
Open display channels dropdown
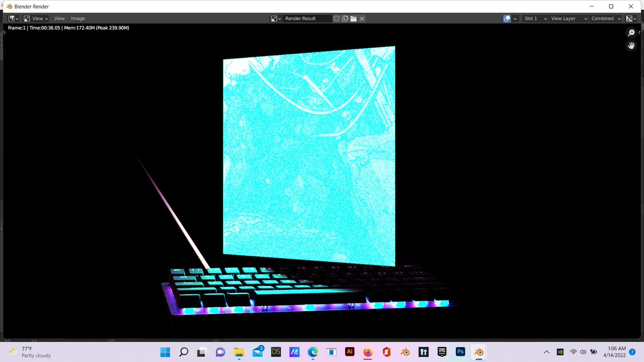[631, 18]
